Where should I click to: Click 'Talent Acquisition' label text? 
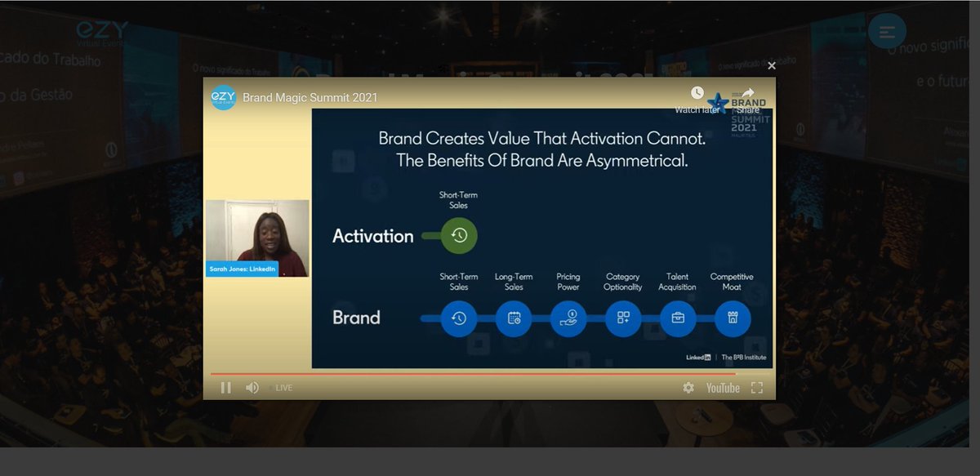[x=677, y=282]
